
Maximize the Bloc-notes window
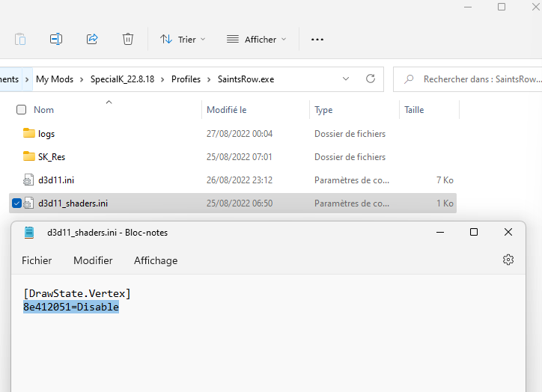pos(474,232)
